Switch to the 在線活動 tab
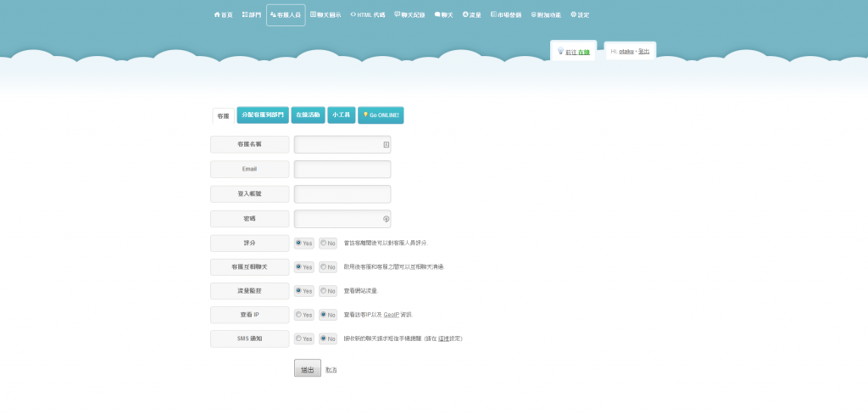The image size is (868, 414). click(x=308, y=115)
